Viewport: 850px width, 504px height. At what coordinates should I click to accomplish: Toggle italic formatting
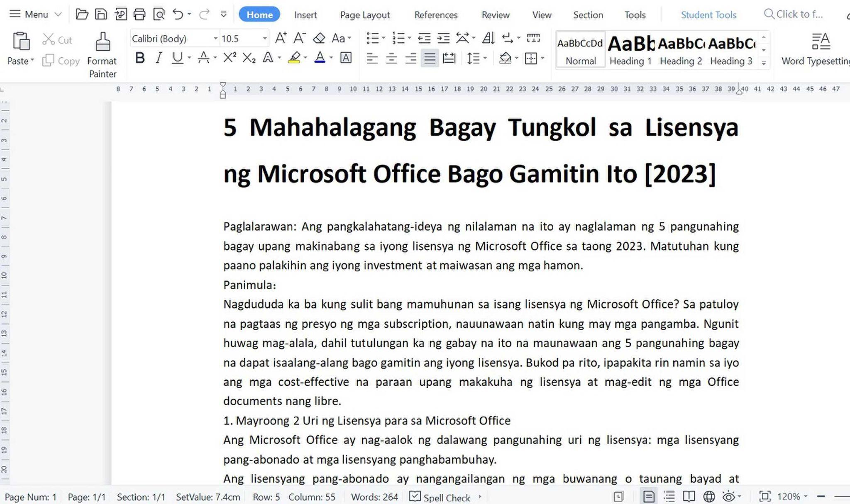(159, 58)
